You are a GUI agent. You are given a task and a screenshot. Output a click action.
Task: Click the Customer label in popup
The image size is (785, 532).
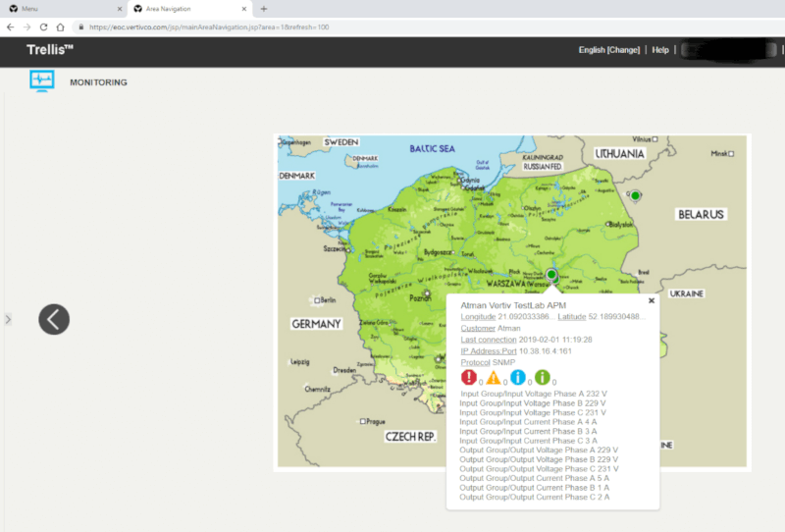point(478,328)
